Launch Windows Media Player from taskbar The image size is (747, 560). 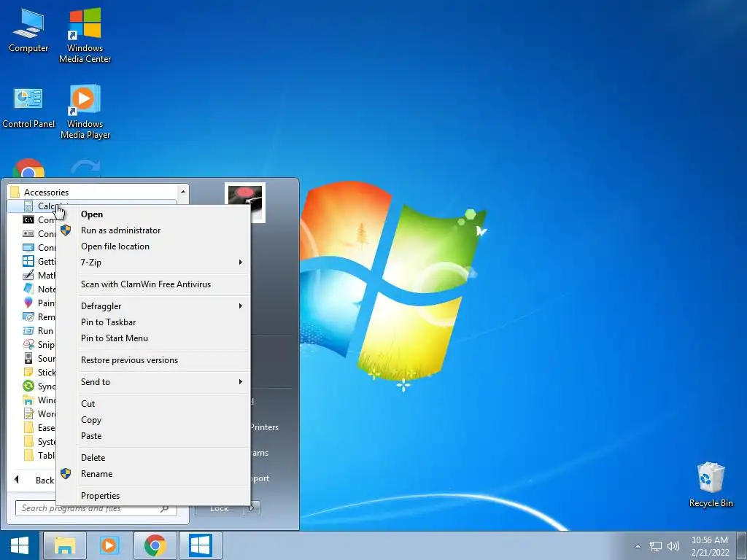tap(109, 545)
